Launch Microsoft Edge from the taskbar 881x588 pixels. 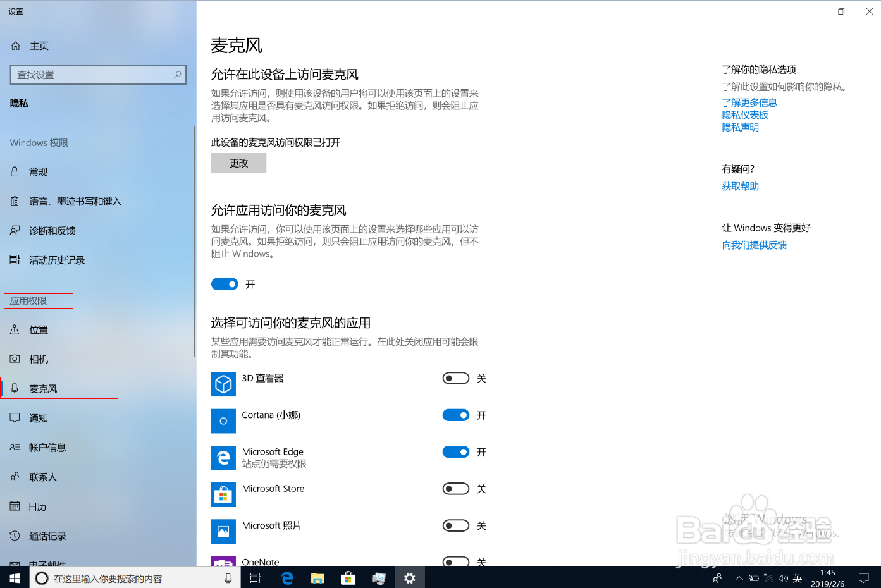(x=286, y=577)
